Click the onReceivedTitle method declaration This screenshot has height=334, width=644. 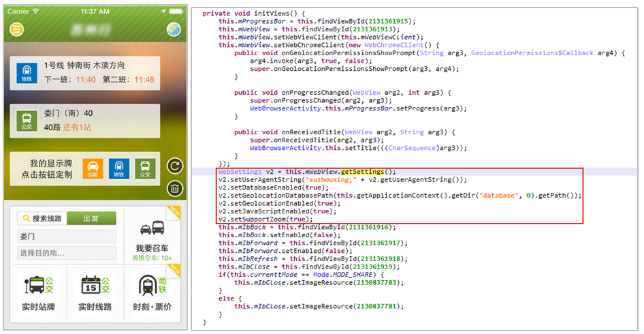point(345,132)
